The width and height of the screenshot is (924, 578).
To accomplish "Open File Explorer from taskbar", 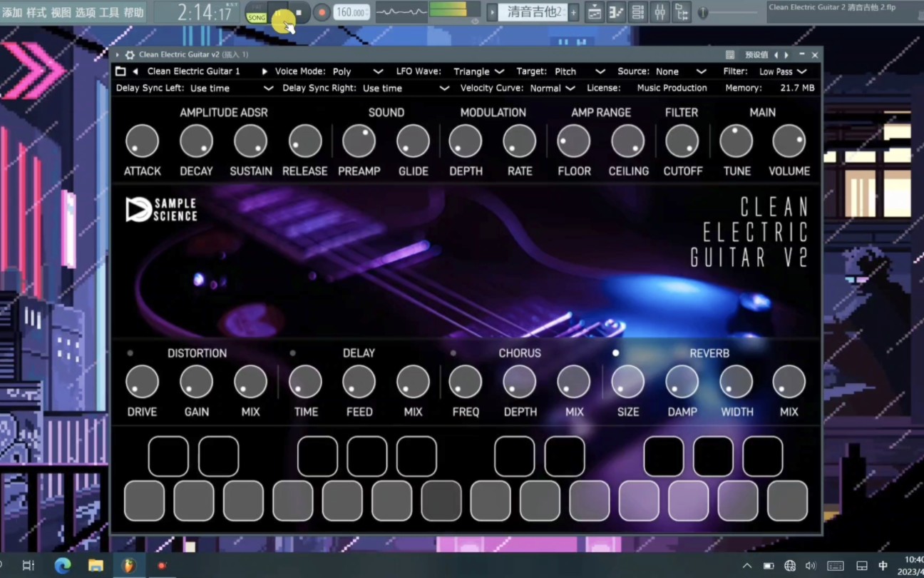I will pos(96,566).
